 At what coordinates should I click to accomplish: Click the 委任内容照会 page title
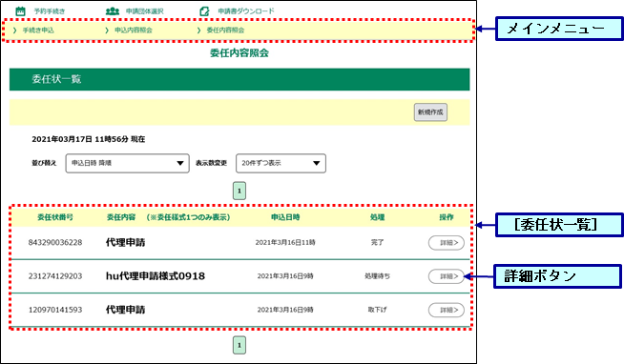click(x=239, y=52)
